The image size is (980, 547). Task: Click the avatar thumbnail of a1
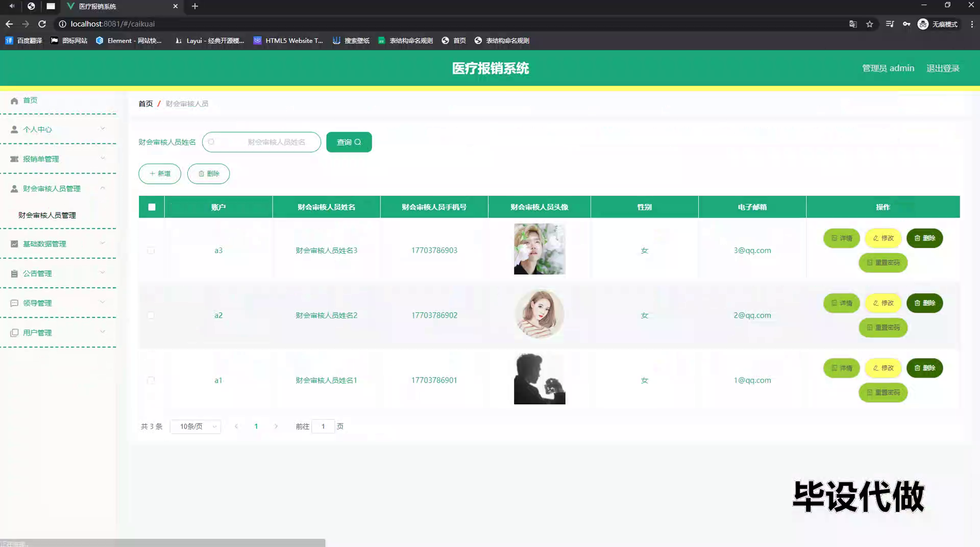540,379
